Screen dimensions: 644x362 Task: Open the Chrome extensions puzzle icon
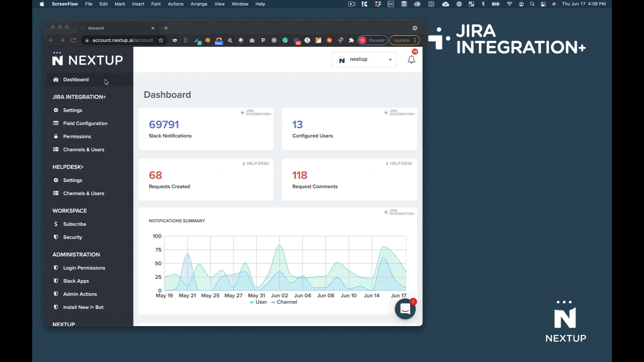[x=351, y=40]
